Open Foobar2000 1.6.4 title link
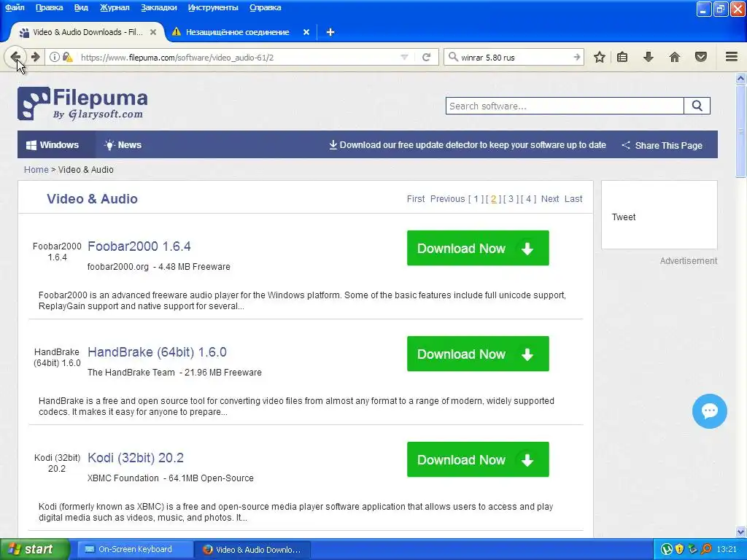Viewport: 747px width, 560px height. [x=139, y=246]
